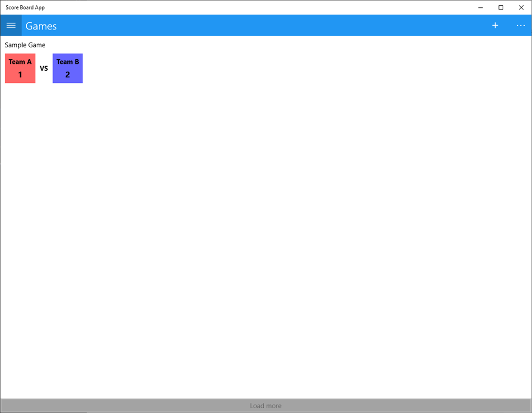This screenshot has height=413, width=532.
Task: Click Team B's score of 2
Action: click(67, 74)
